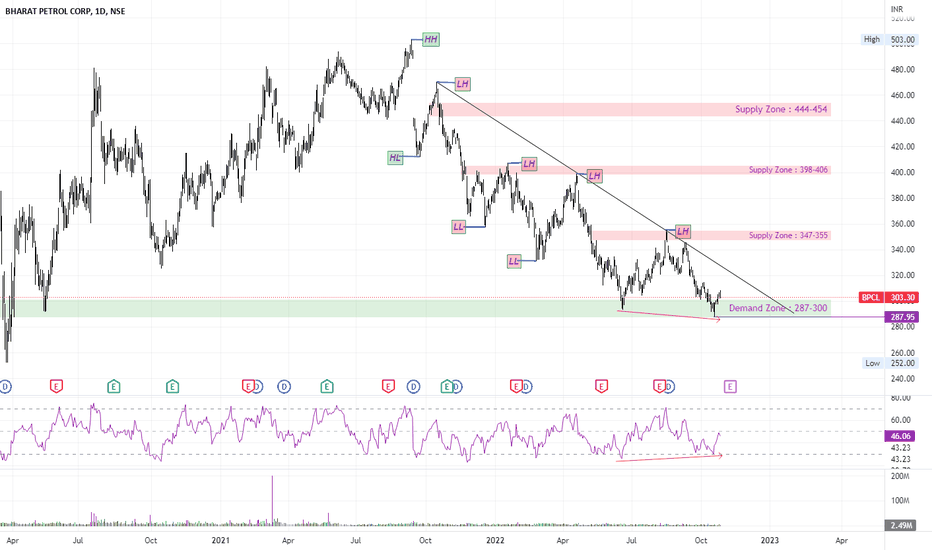
Task: Click the purple 287.95 price label
Action: 902,317
